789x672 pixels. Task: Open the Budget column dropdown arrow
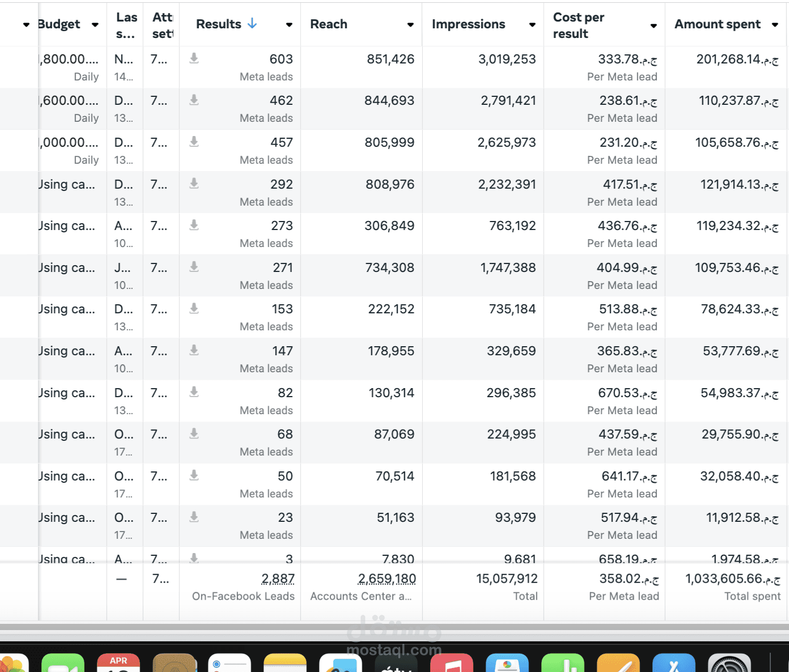coord(95,25)
